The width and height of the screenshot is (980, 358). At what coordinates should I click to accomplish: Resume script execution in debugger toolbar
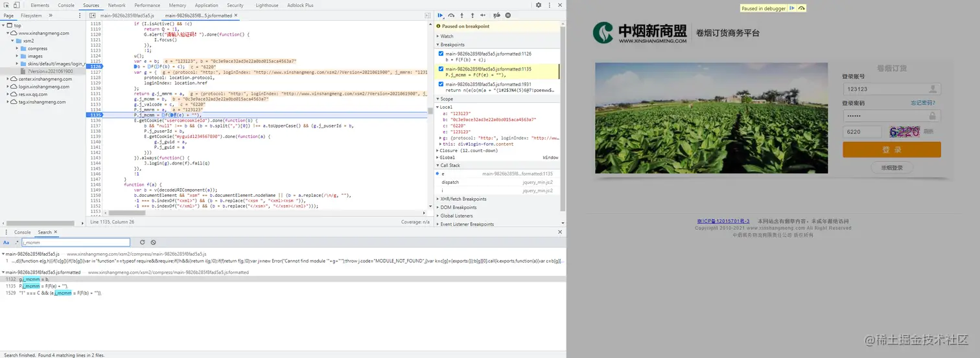tap(441, 15)
